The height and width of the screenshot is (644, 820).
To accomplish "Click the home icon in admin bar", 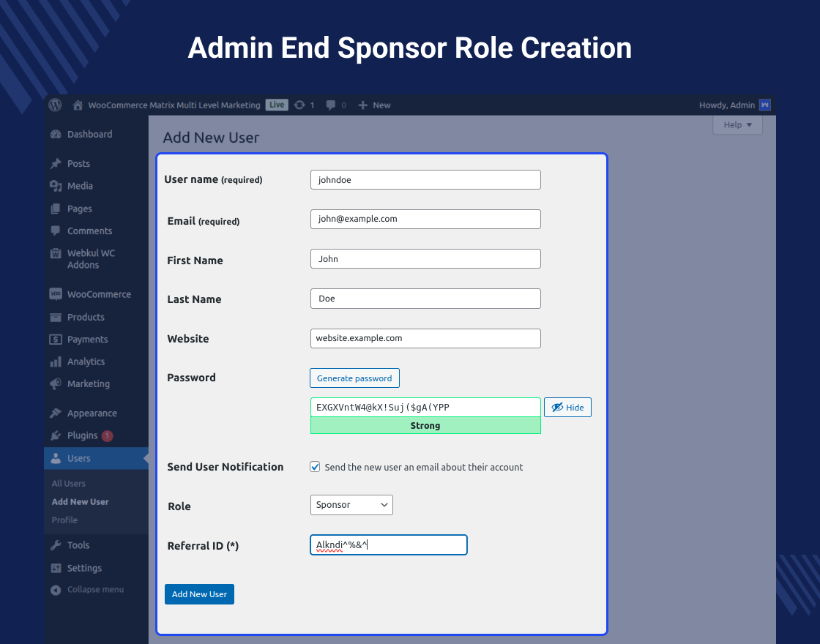I will pyautogui.click(x=78, y=105).
